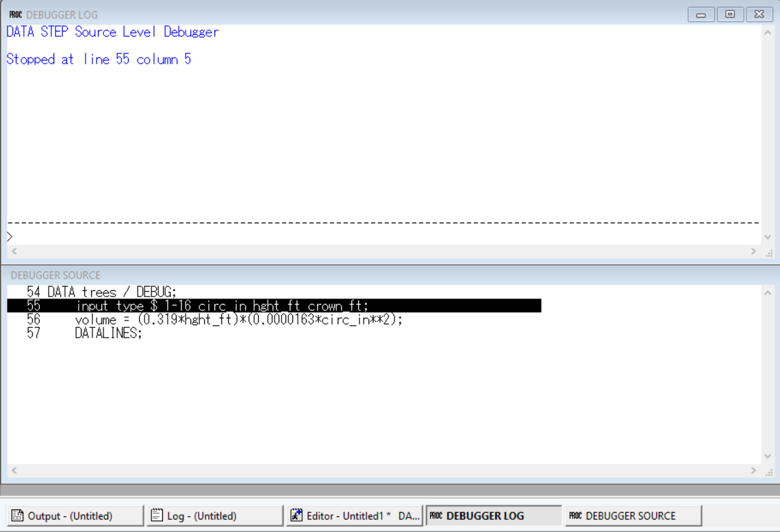Click line 54 DATA trees / DEBUG statement
Image resolution: width=780 pixels, height=532 pixels.
click(x=112, y=292)
